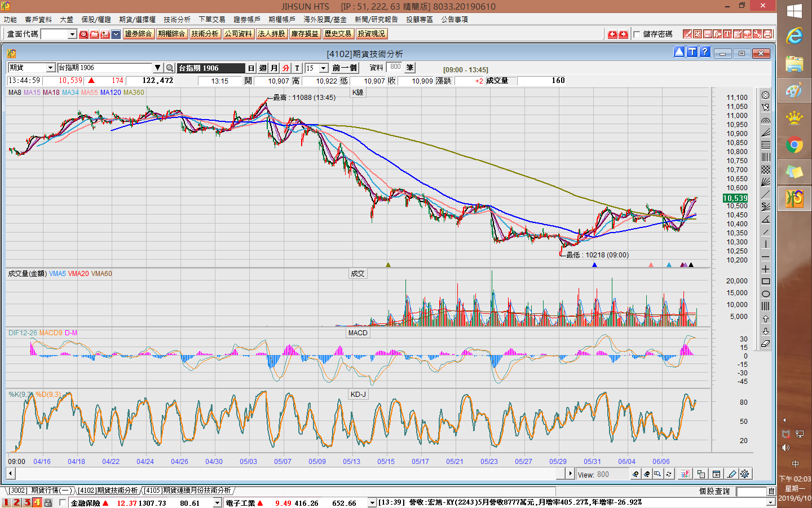
Task: Open the 下單交易 menu
Action: click(212, 19)
